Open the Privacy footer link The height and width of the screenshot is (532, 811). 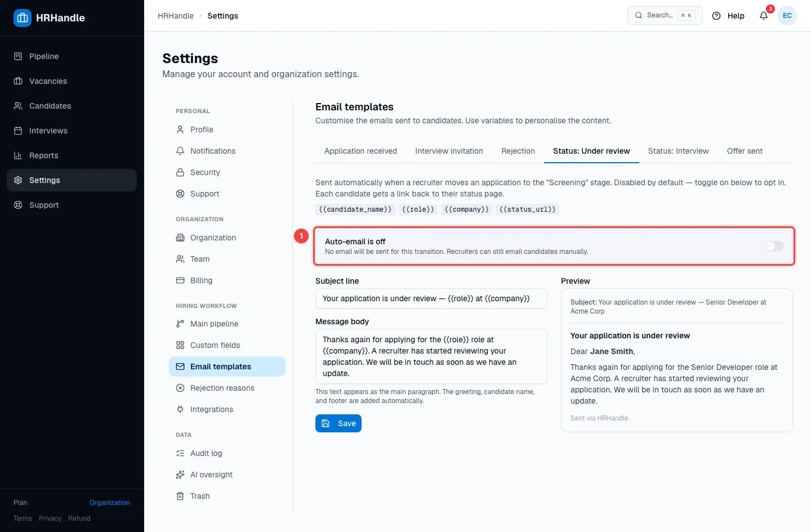[50, 518]
